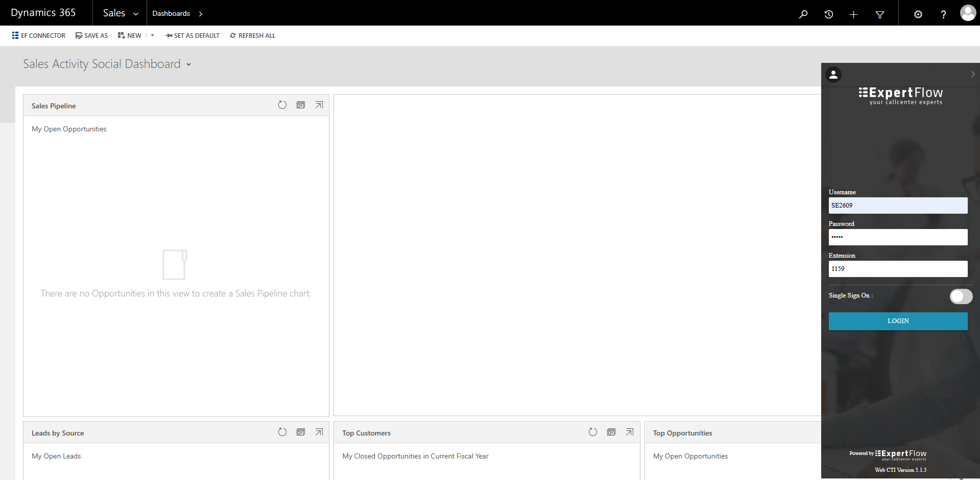This screenshot has width=980, height=480.
Task: View records for Leads by Source
Action: [x=301, y=432]
